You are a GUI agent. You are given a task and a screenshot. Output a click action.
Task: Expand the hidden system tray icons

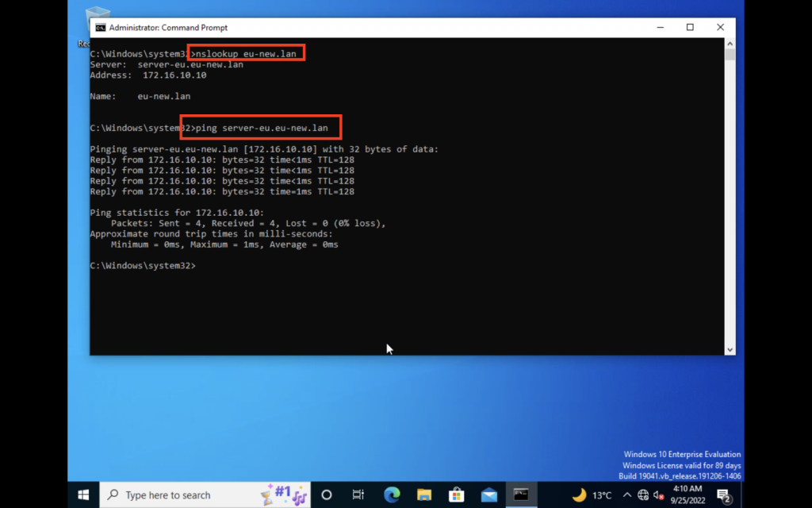[627, 495]
